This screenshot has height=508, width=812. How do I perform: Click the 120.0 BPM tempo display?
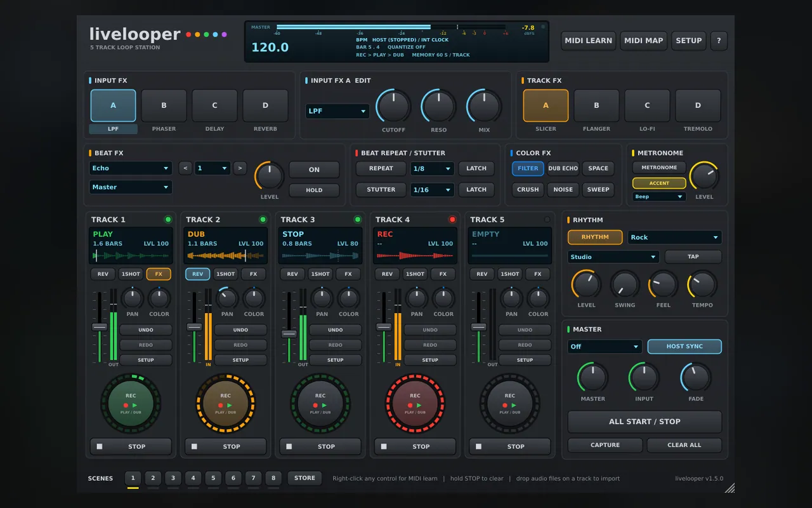(270, 48)
